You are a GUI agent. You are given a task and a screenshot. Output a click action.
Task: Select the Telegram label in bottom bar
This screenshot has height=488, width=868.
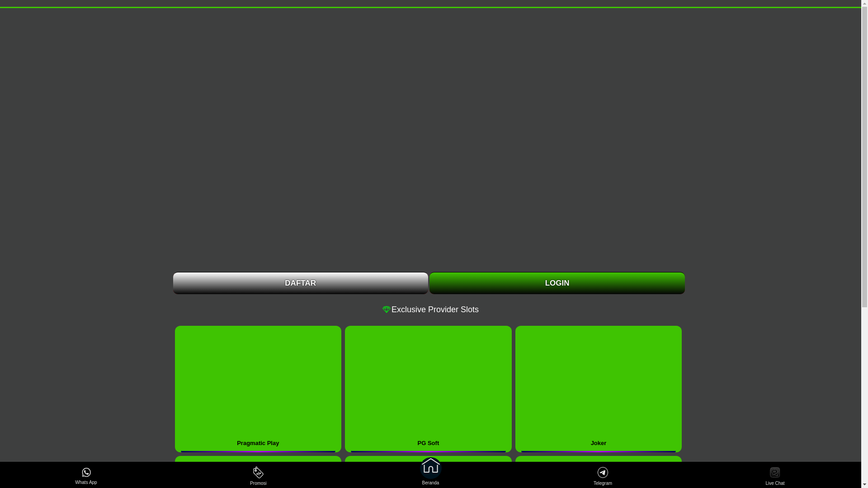(603, 483)
